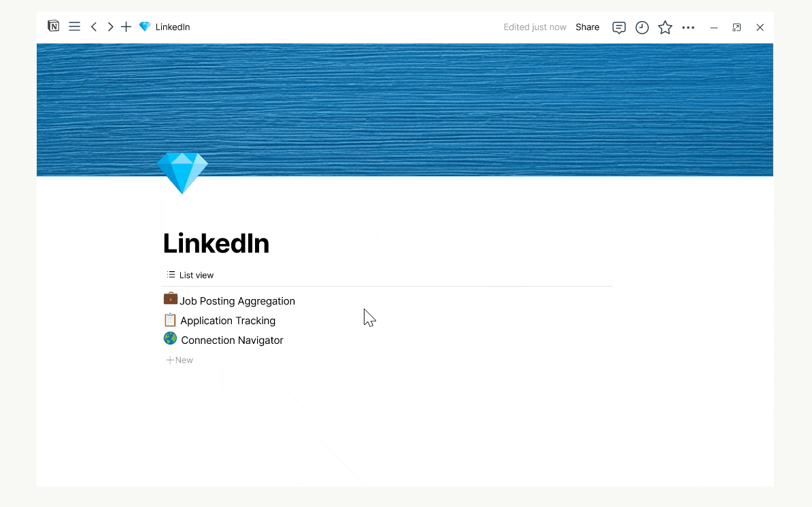Open the comments panel icon
Image resolution: width=812 pixels, height=507 pixels.
point(619,27)
